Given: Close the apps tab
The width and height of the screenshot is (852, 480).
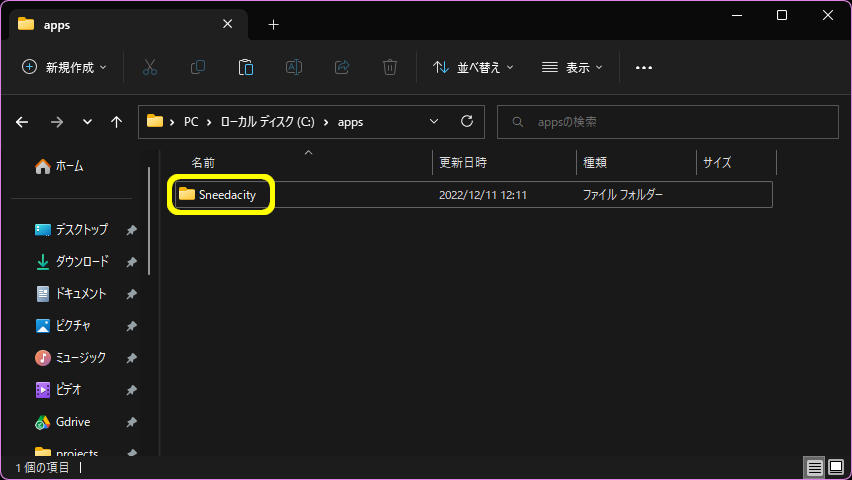Looking at the screenshot, I should pos(228,24).
